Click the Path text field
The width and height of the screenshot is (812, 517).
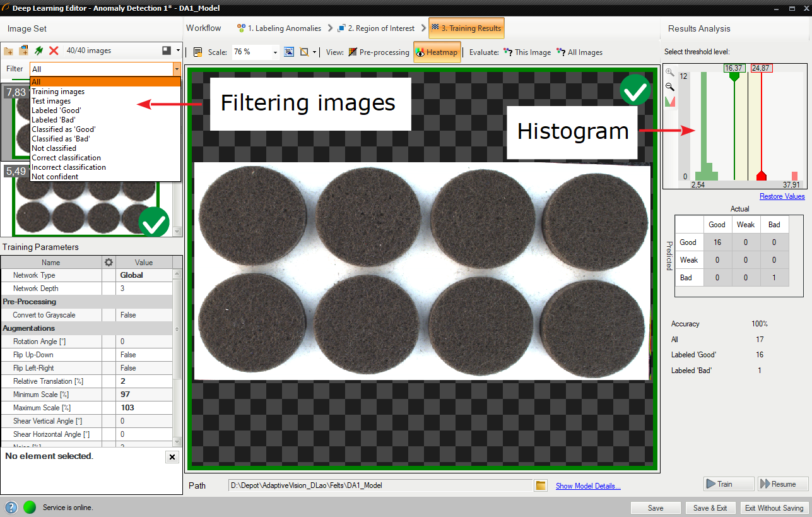380,485
